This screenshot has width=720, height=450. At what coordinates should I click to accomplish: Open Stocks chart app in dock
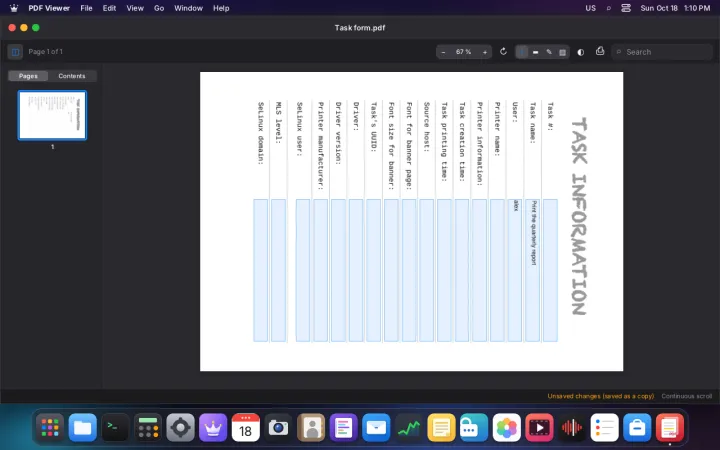pyautogui.click(x=409, y=428)
